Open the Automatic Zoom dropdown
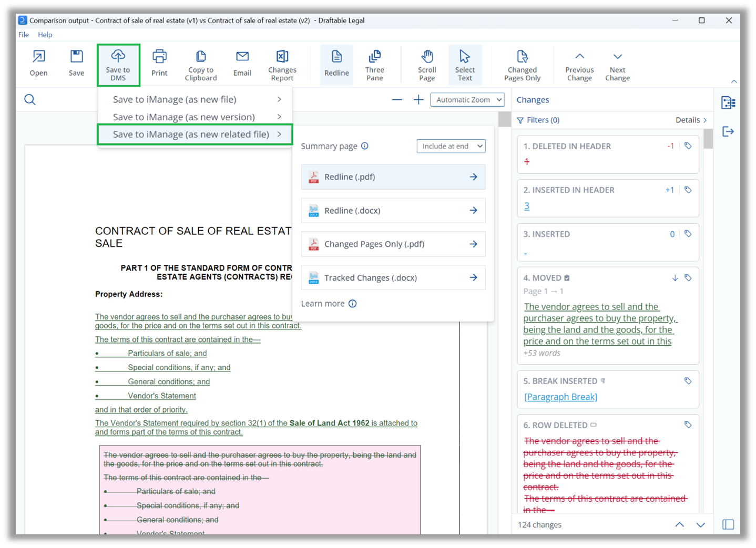 (x=467, y=100)
